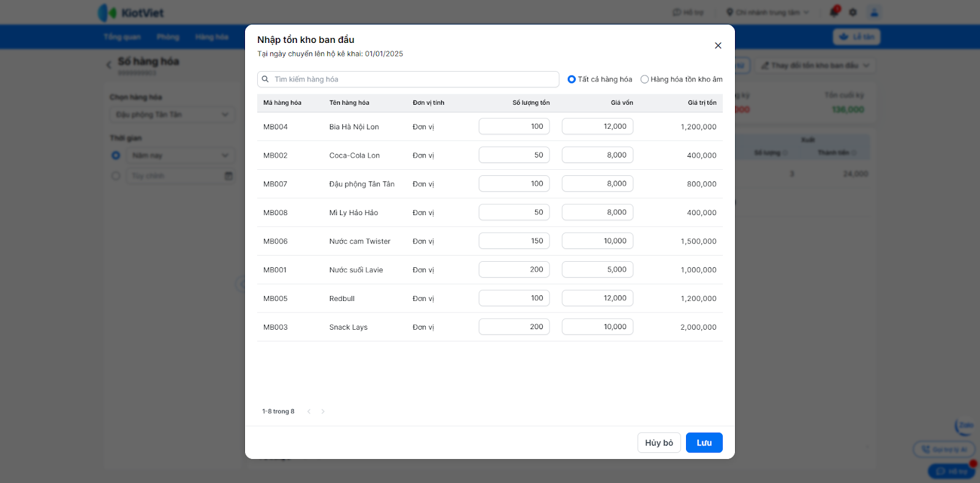
Task: Click the search magnifier icon in dialog
Action: pos(265,79)
